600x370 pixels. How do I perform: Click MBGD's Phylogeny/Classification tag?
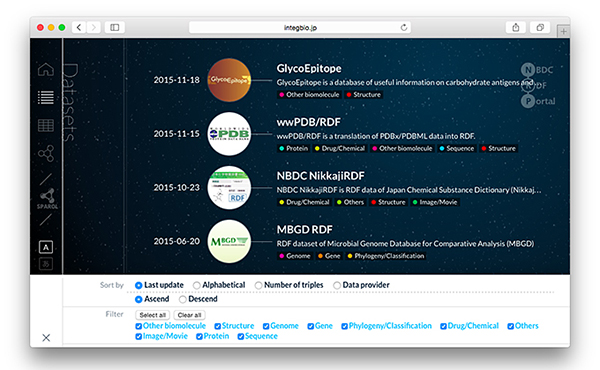[386, 256]
